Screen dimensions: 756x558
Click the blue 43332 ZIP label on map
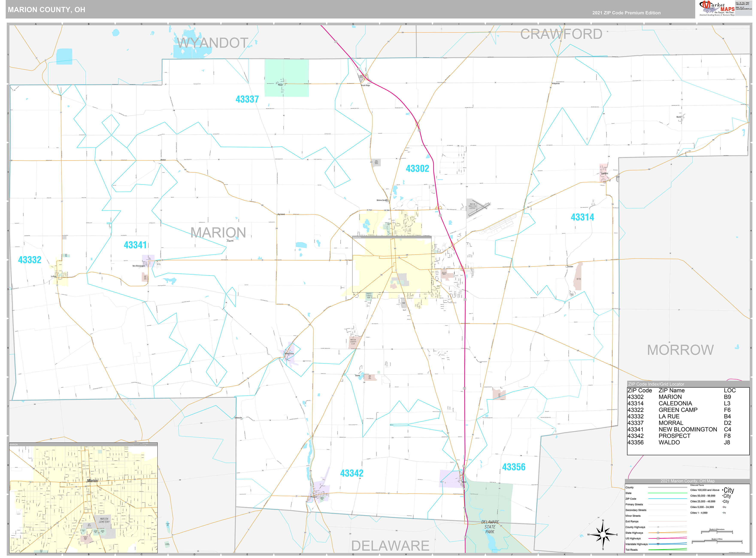click(30, 260)
